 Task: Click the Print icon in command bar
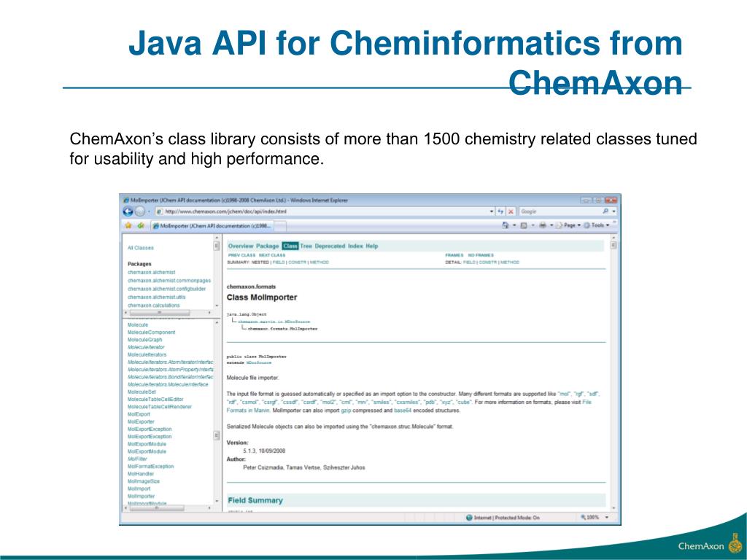point(543,225)
